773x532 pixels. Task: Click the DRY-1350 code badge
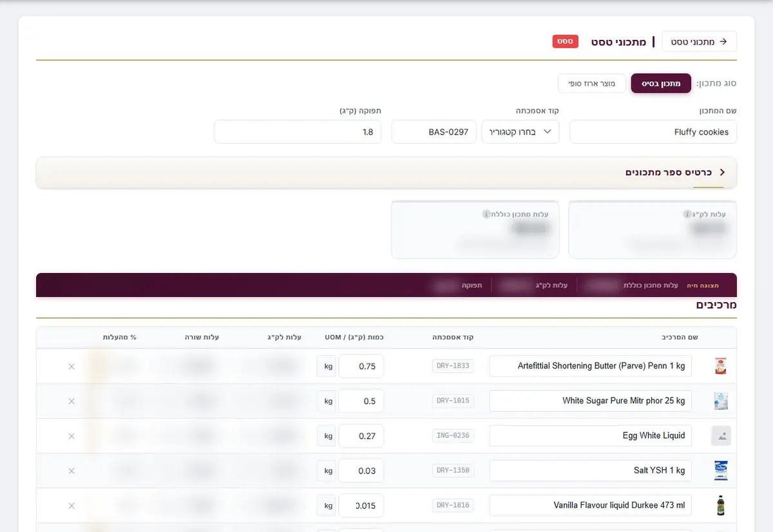[x=453, y=470]
